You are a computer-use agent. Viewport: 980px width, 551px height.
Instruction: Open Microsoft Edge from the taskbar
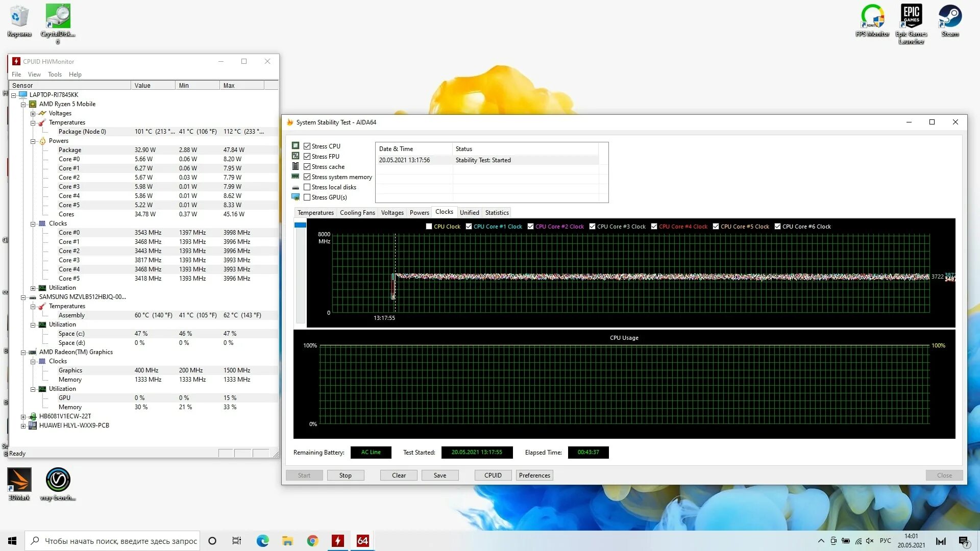(x=262, y=541)
